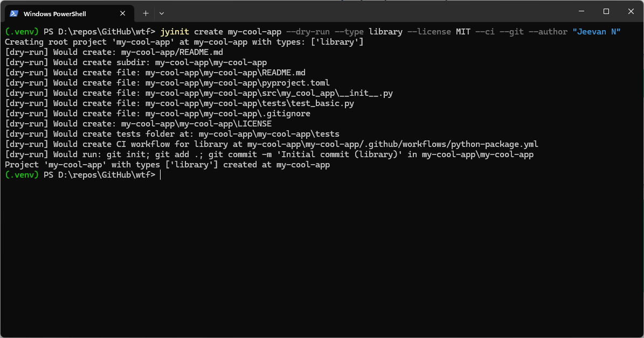Close the terminal window

point(631,11)
